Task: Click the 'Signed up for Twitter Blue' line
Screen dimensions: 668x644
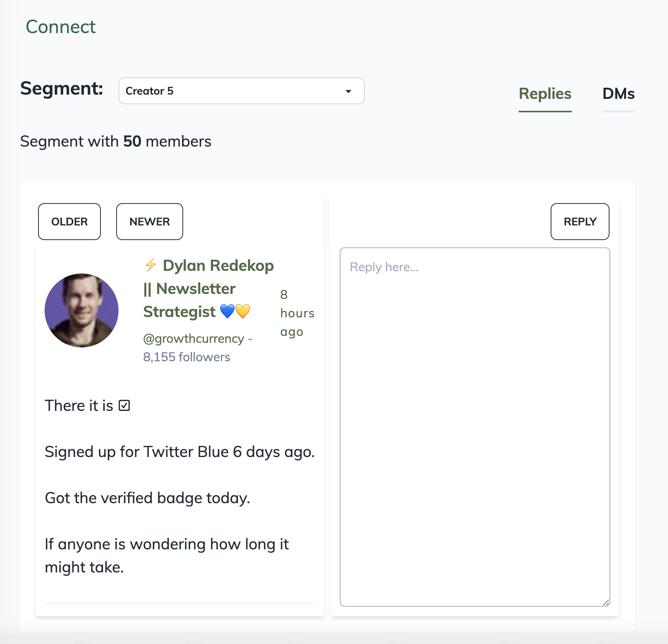Action: [180, 452]
